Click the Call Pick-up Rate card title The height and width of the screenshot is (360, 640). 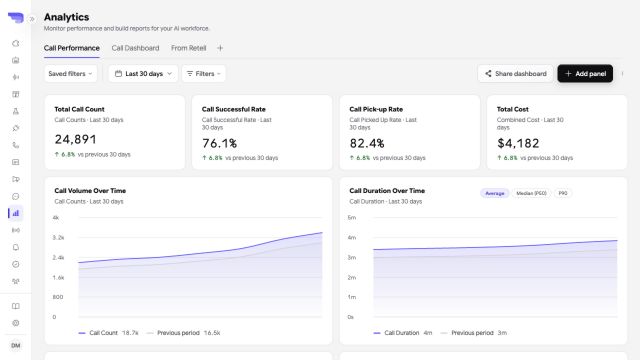pyautogui.click(x=376, y=109)
